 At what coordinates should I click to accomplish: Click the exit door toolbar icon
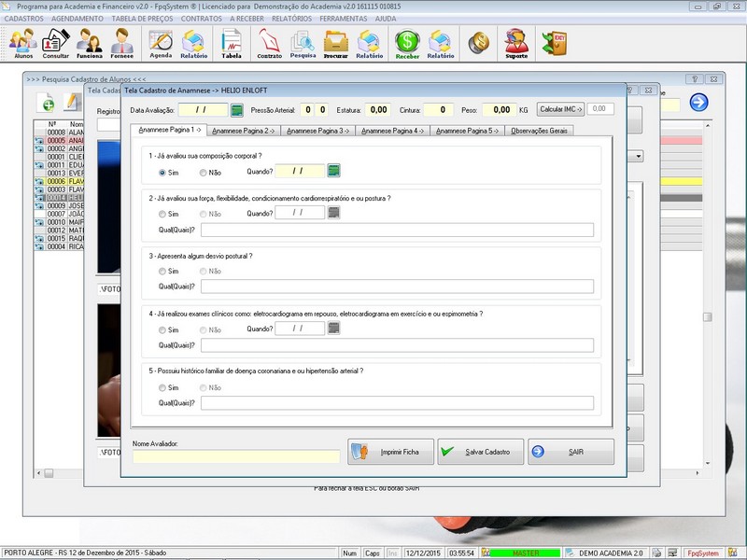[555, 43]
